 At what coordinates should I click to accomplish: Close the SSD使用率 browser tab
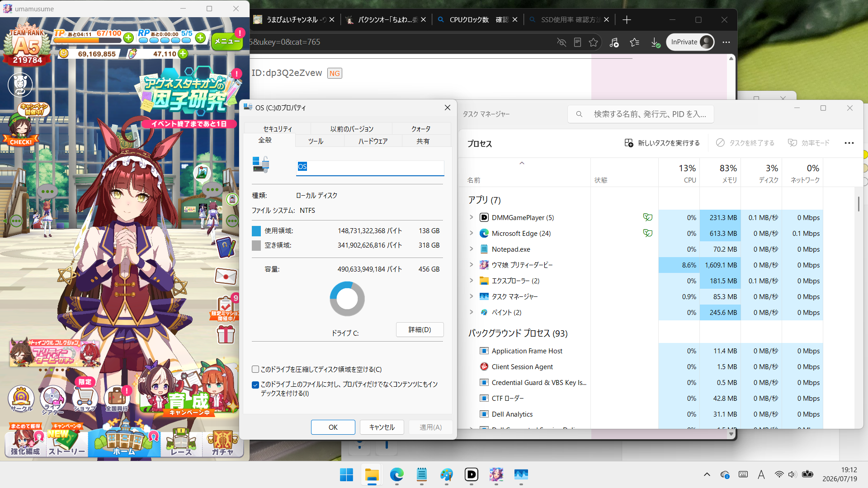click(x=606, y=19)
